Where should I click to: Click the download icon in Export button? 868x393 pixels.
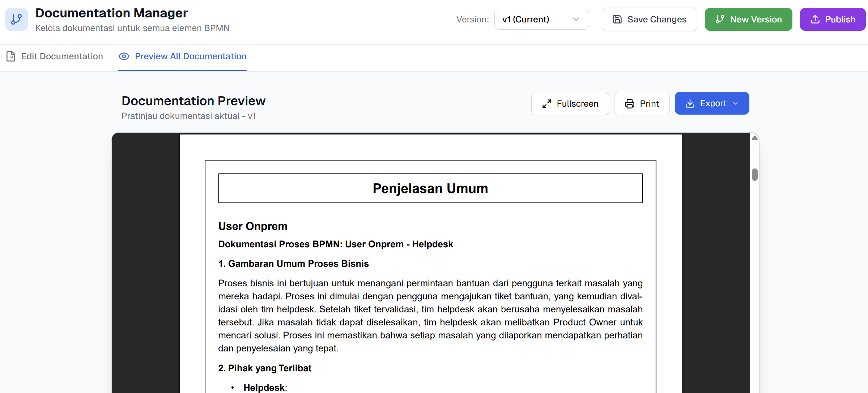[x=690, y=103]
